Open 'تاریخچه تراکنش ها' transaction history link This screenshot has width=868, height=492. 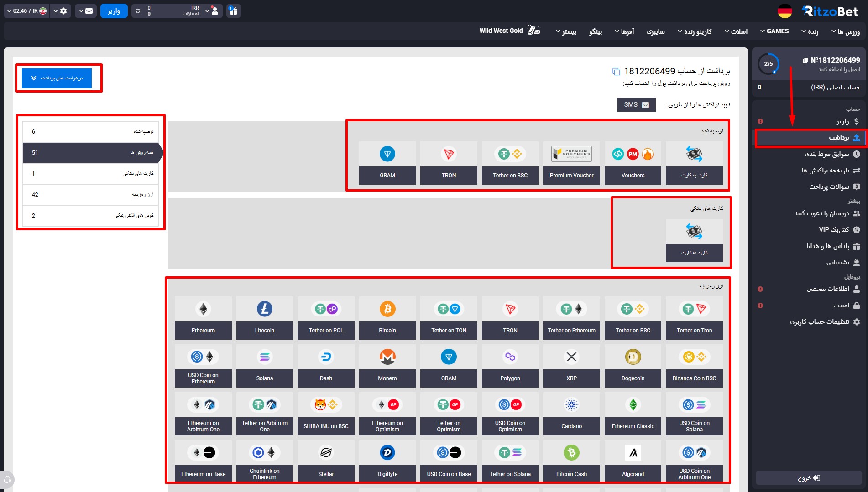808,171
